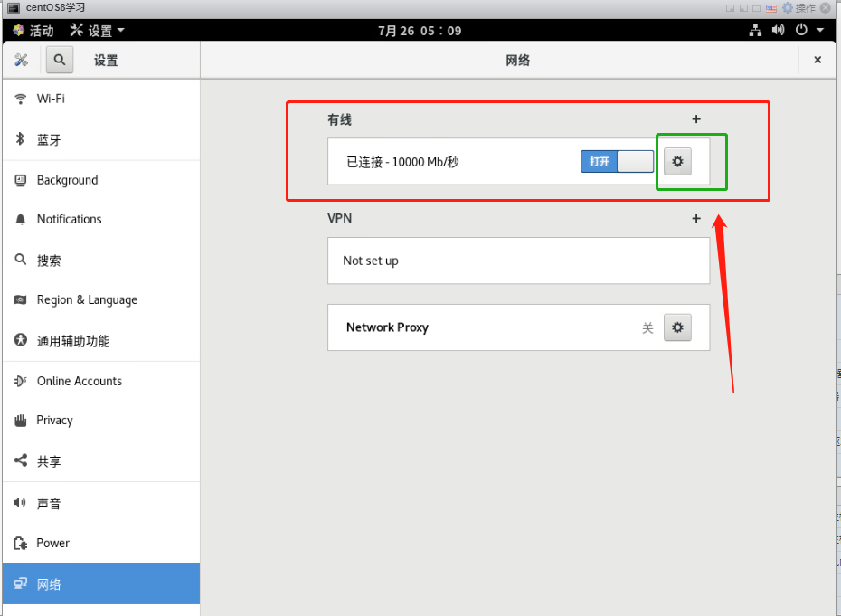Open the 搜索 settings panel
841x616 pixels.
tap(101, 261)
